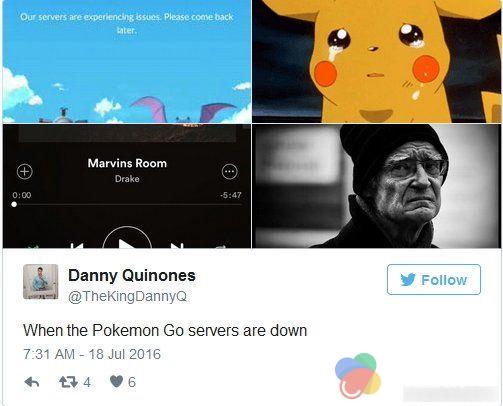Open the sad old man photo

tap(376, 186)
